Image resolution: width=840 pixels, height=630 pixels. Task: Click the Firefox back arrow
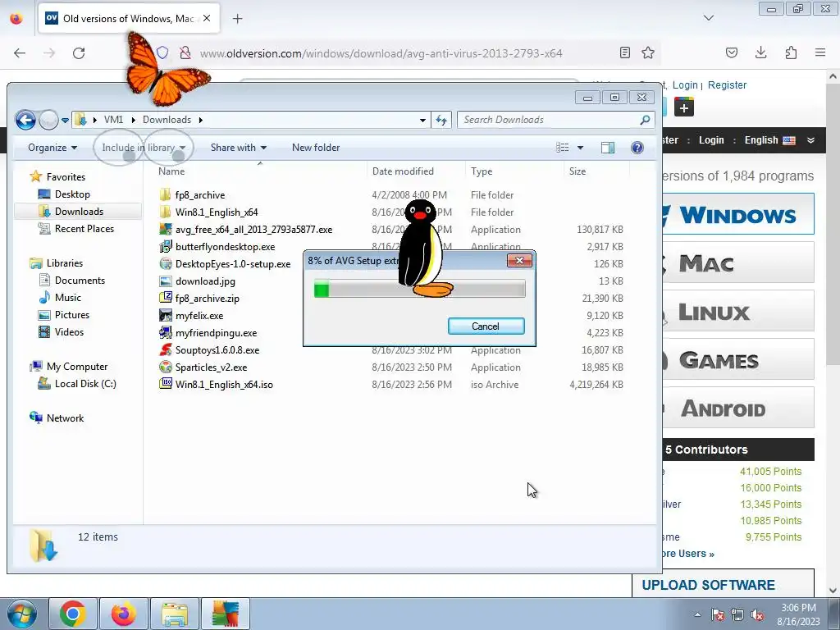[20, 53]
